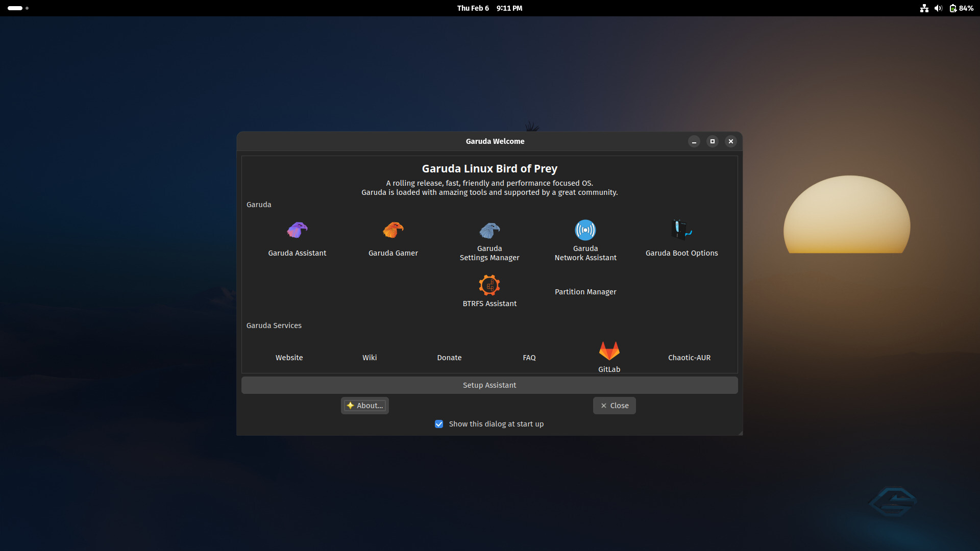Click the Garuda Linux Bird of Prey heading
Image resolution: width=980 pixels, height=551 pixels.
(x=489, y=168)
